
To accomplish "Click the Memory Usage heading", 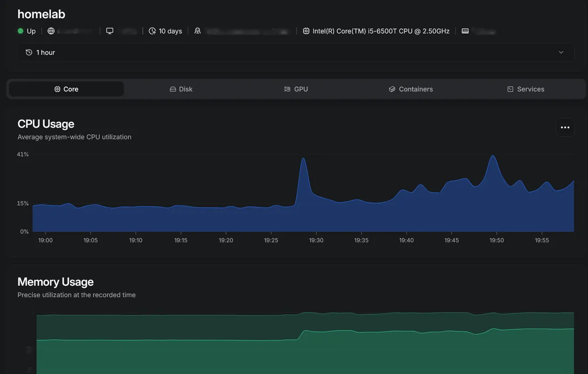I will click(56, 282).
